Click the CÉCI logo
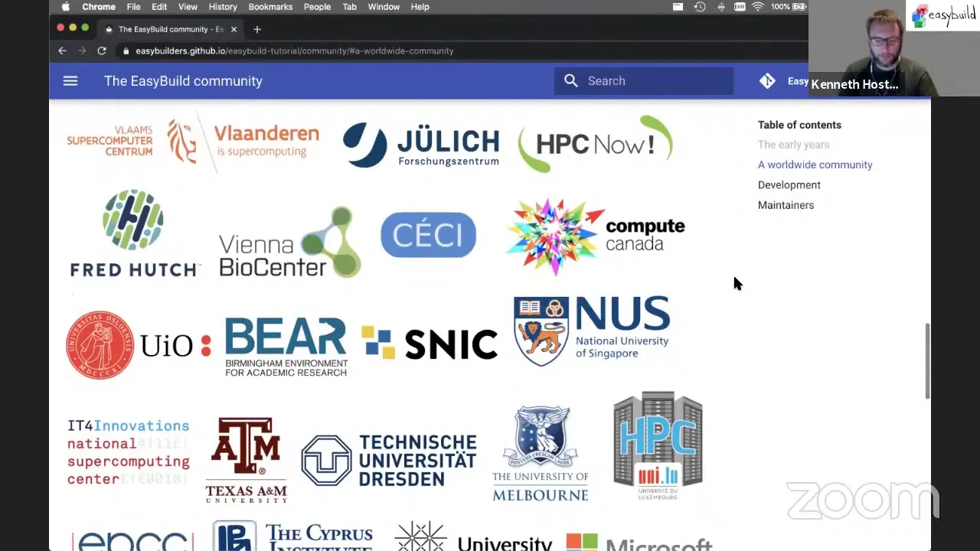 [428, 235]
